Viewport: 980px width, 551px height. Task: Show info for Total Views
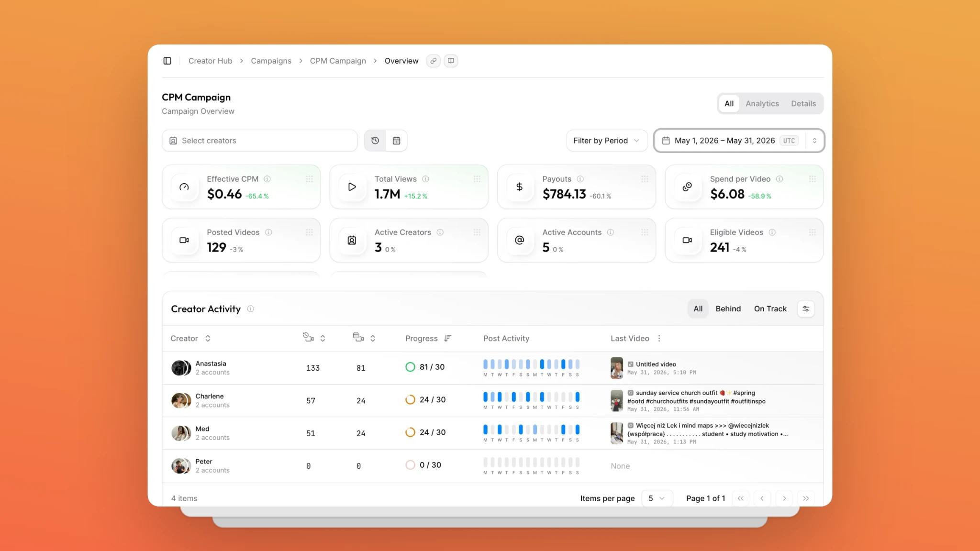click(x=425, y=179)
